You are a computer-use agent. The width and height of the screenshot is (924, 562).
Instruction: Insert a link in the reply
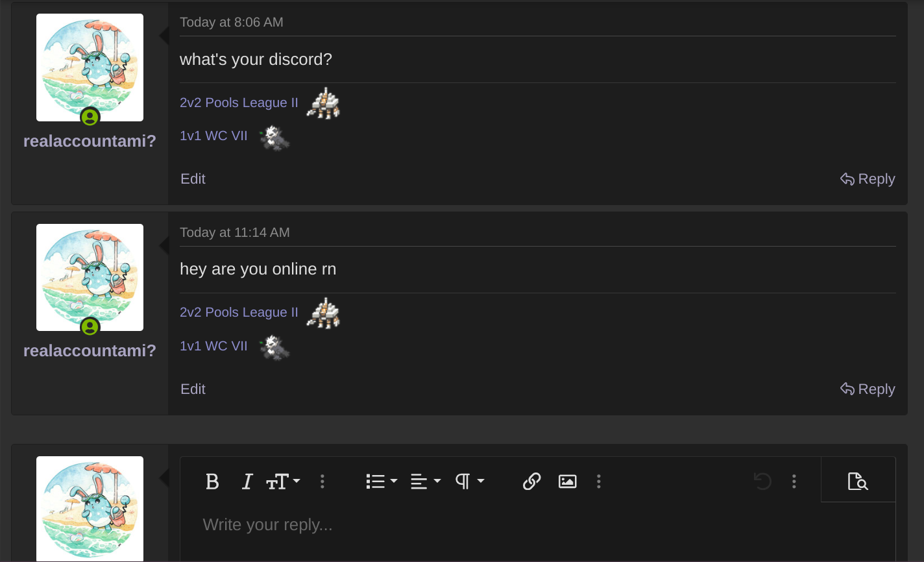coord(532,482)
